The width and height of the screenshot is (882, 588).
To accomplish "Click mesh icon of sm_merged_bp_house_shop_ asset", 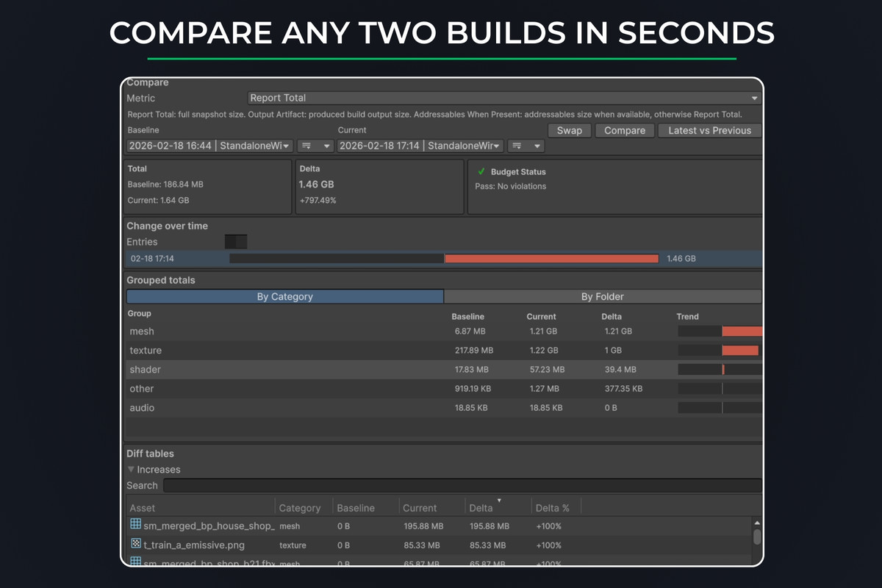I will [135, 524].
